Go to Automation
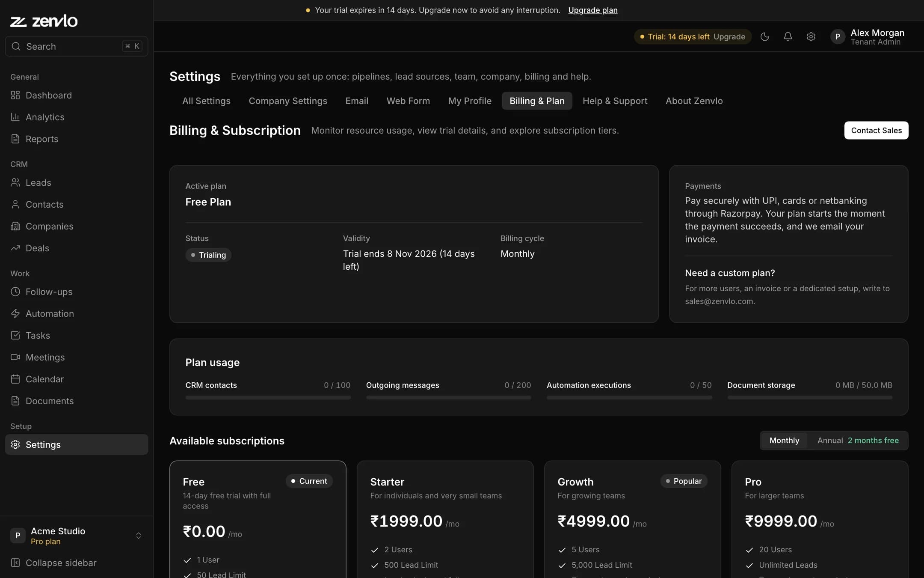The width and height of the screenshot is (924, 578). pos(77,313)
